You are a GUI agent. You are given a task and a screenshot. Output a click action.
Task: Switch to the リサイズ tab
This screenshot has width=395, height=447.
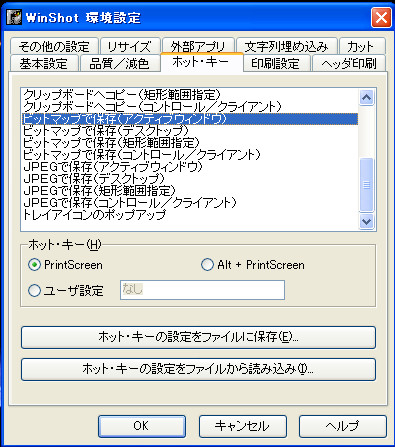[130, 46]
